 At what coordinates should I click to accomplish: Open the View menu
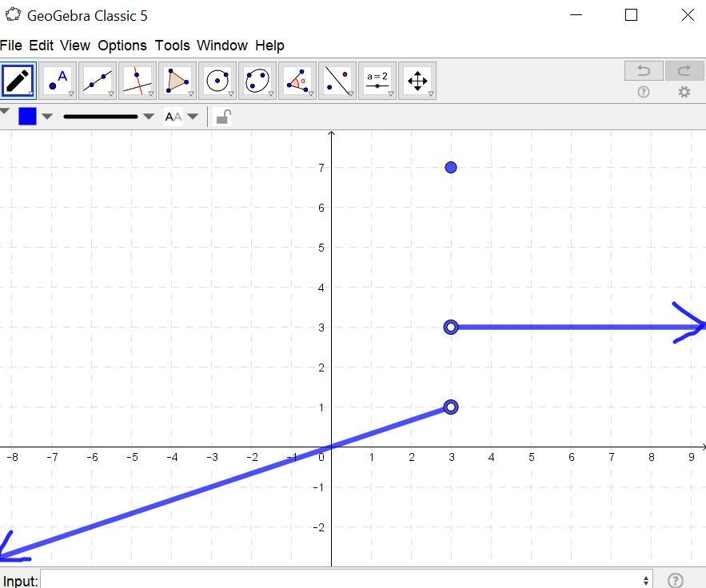75,46
